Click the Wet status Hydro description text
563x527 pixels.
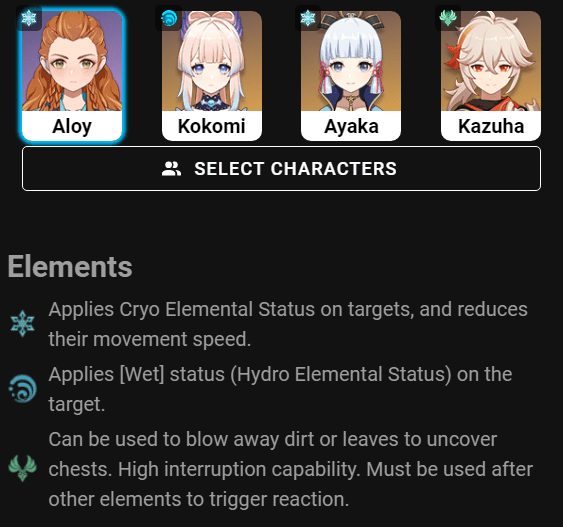(280, 389)
